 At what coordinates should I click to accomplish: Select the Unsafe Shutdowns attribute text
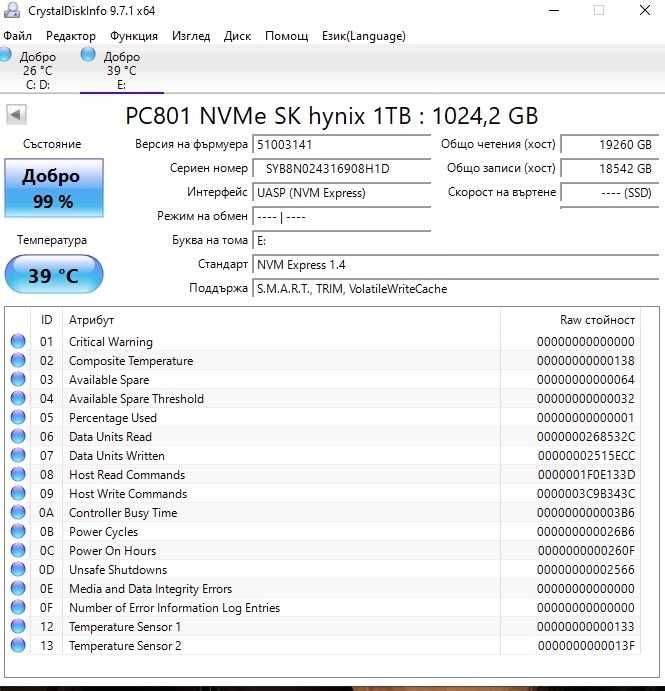(x=118, y=569)
